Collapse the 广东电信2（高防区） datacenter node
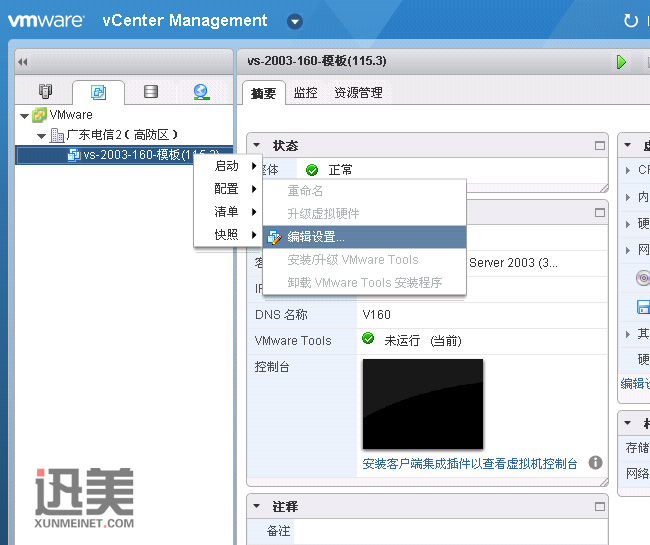This screenshot has width=650, height=545. (41, 136)
